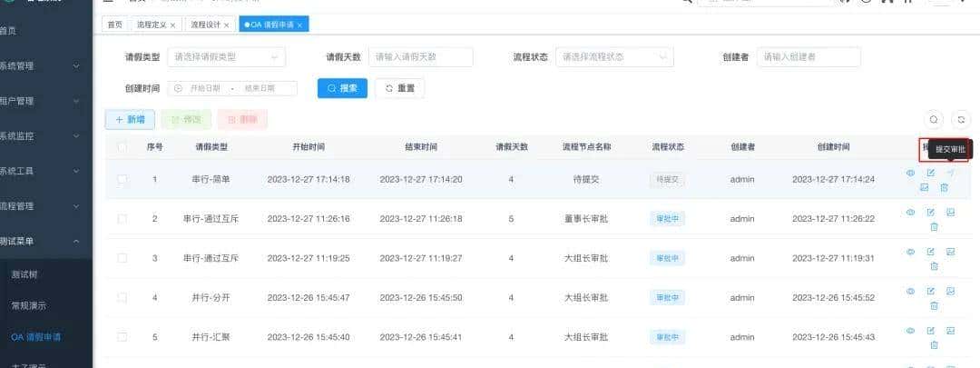Open flow chart image for row 2 董事长审批
The image size is (980, 368).
(x=950, y=213)
